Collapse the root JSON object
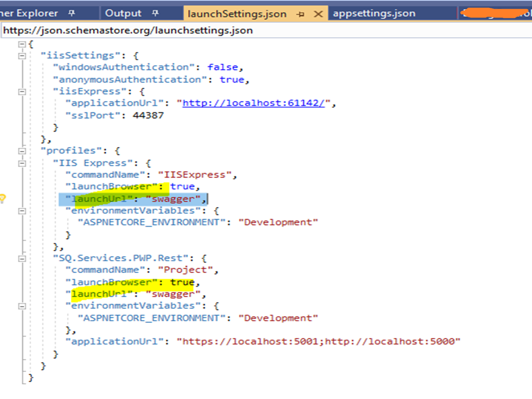Screen dimensions: 532x399 coord(22,44)
